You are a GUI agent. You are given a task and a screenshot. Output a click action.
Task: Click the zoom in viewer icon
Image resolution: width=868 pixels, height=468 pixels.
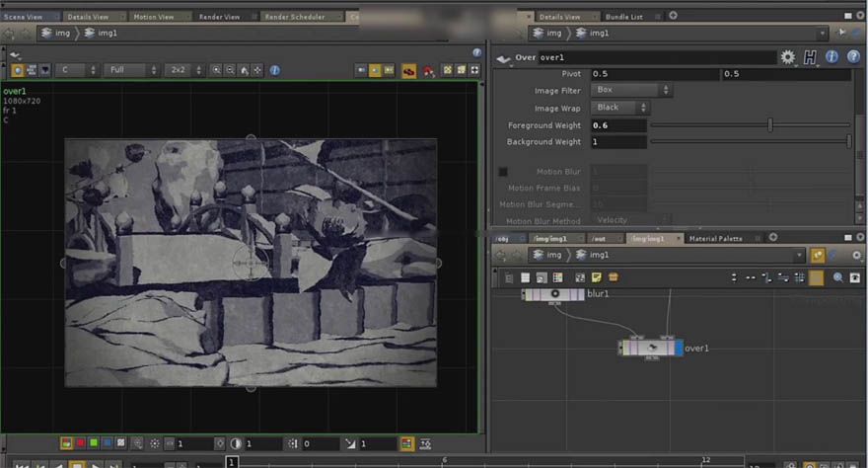[x=216, y=70]
